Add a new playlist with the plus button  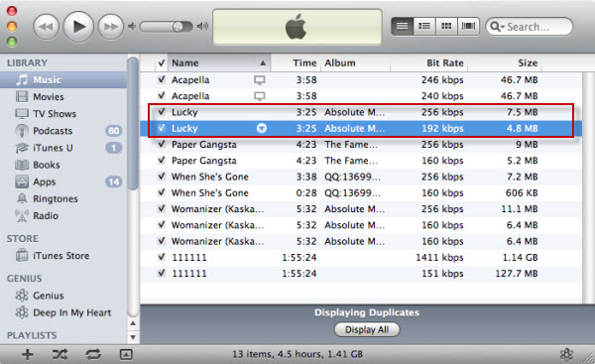[28, 354]
